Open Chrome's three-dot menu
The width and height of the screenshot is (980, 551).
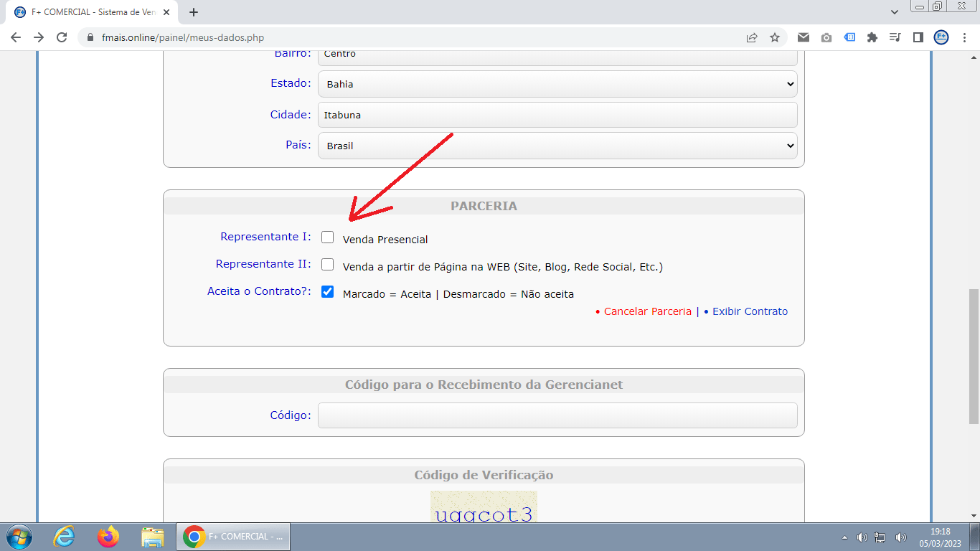(963, 37)
